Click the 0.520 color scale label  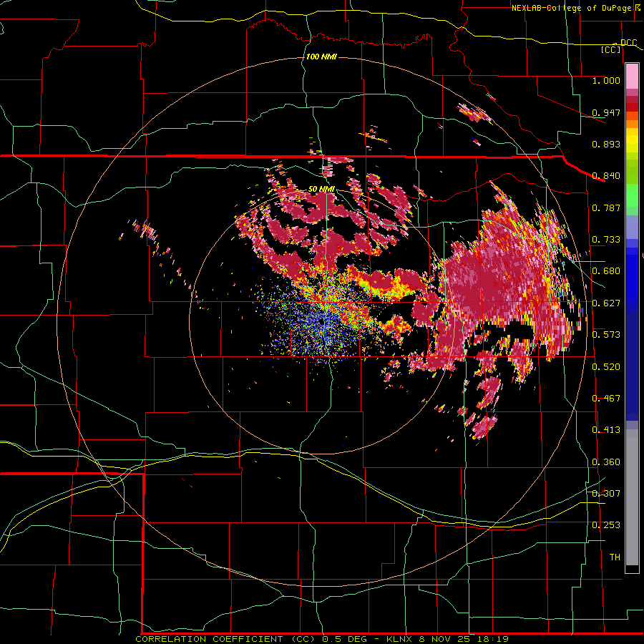point(606,367)
